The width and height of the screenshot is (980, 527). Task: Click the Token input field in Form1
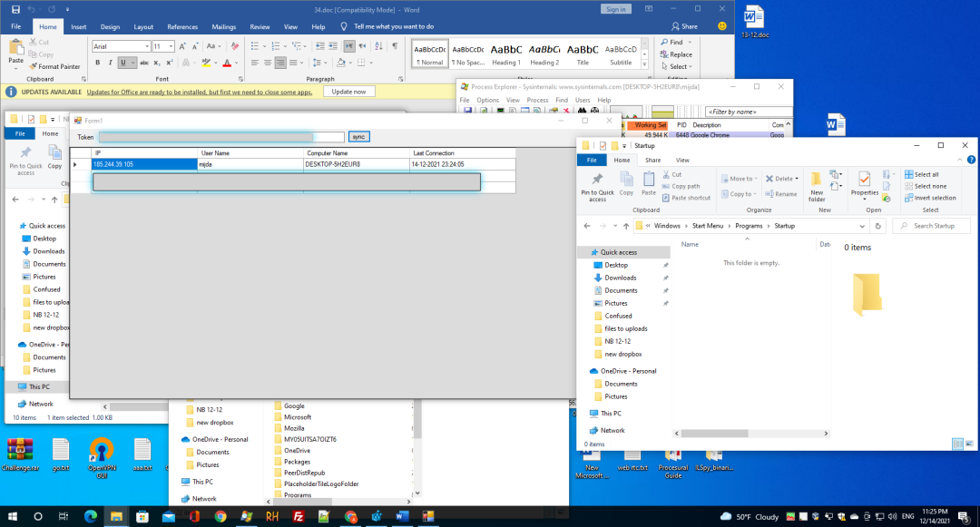click(220, 137)
